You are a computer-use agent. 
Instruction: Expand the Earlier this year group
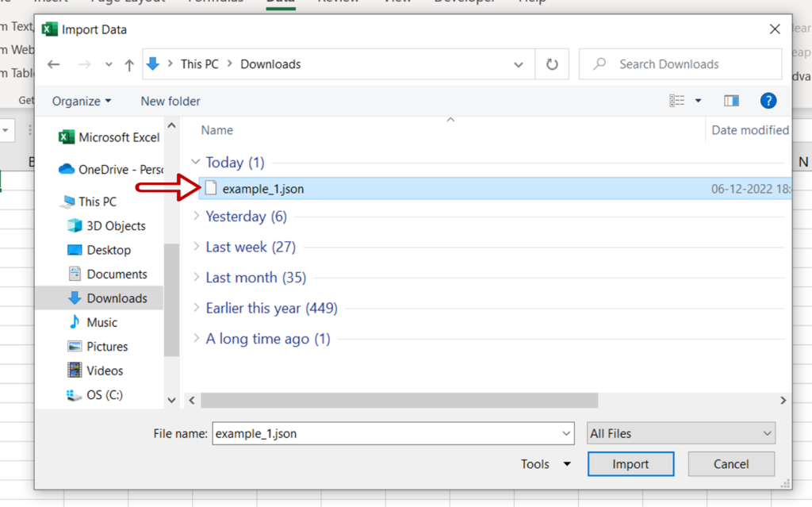[x=196, y=308]
